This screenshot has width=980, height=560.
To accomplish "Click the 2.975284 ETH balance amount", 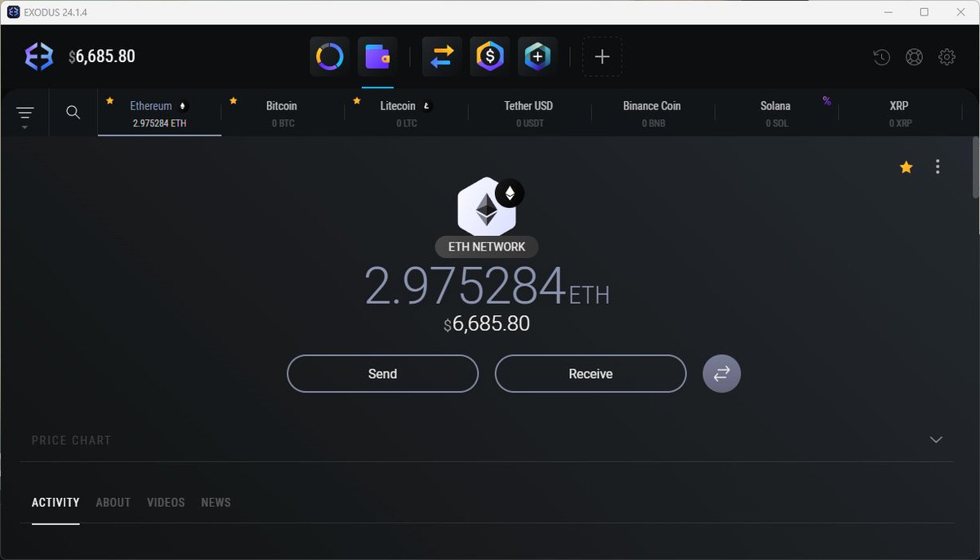I will 487,286.
